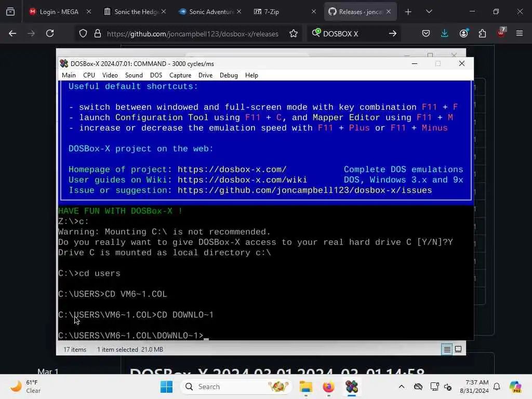Show site security padlock info

(x=98, y=33)
